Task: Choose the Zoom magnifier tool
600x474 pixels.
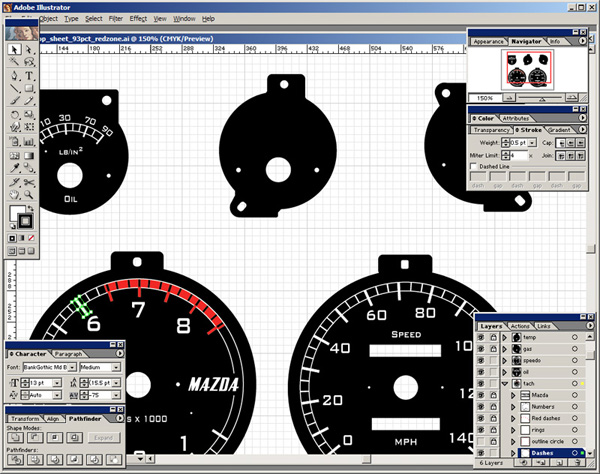Action: 30,192
